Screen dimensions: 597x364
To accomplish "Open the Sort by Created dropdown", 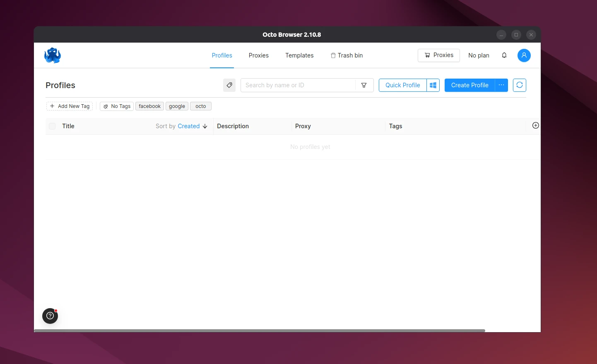I will pos(189,126).
